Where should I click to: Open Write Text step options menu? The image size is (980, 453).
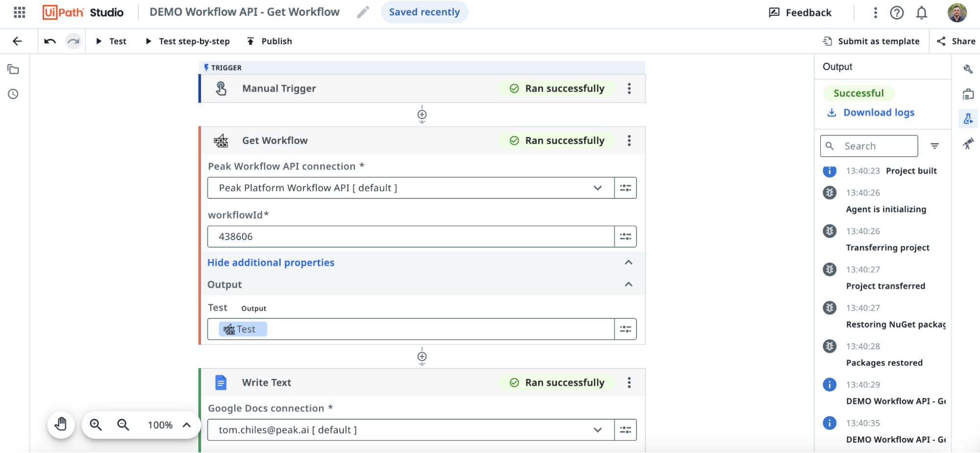[629, 382]
